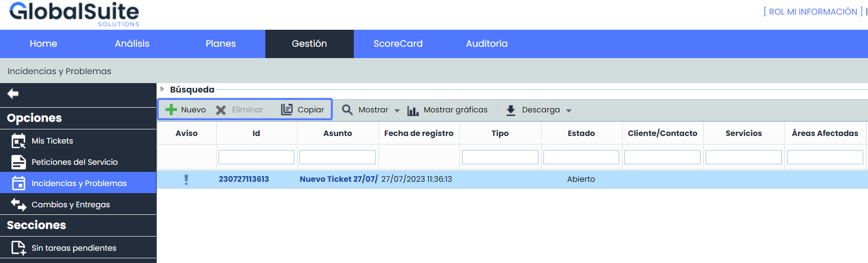Click Sin tareas pendientes icon
Screen dimensions: 868x263
pyautogui.click(x=18, y=248)
